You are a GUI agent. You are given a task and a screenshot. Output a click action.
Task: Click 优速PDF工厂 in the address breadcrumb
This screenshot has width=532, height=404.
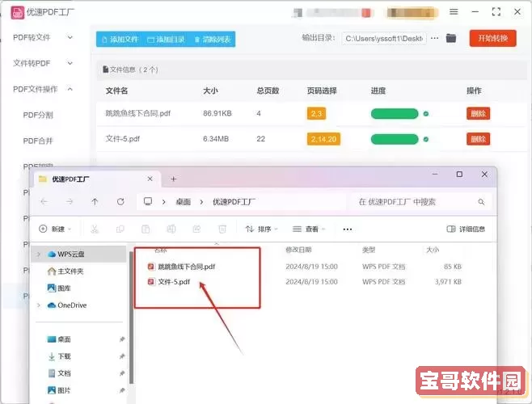pos(234,202)
